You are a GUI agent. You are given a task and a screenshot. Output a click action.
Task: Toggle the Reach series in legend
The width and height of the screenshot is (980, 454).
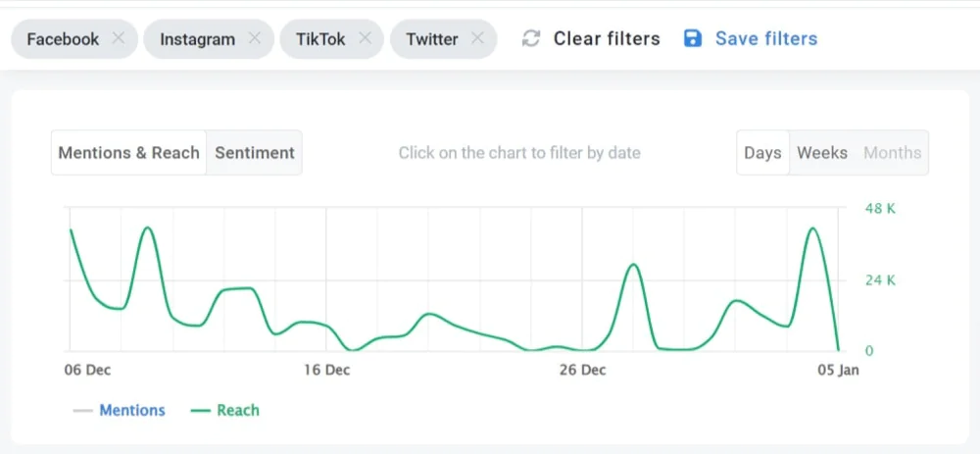point(238,410)
